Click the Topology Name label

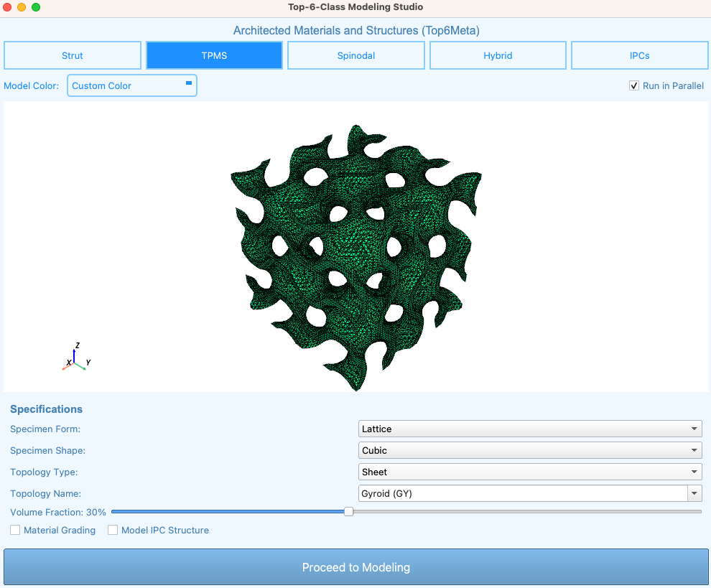[x=46, y=493]
